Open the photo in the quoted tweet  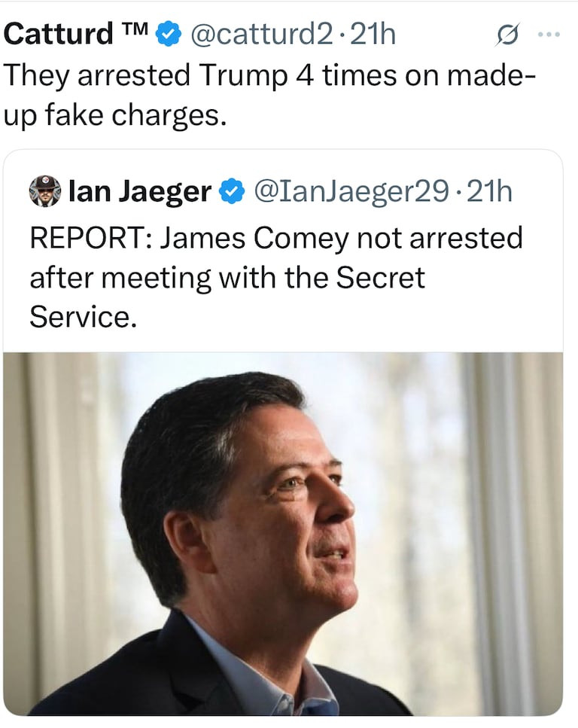click(283, 533)
